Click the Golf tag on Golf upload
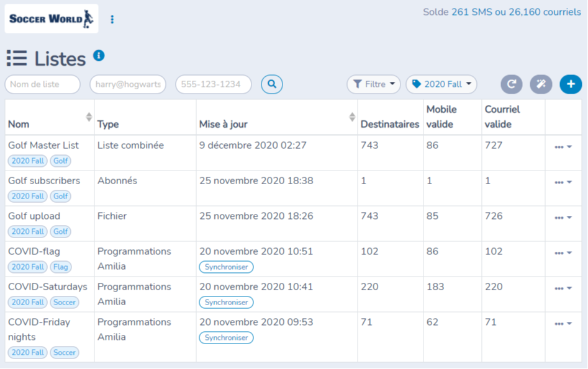This screenshot has height=369, width=588. coord(60,231)
